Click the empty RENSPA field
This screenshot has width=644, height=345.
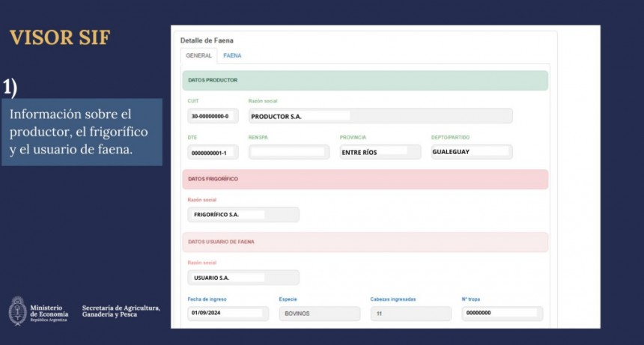[x=289, y=152]
